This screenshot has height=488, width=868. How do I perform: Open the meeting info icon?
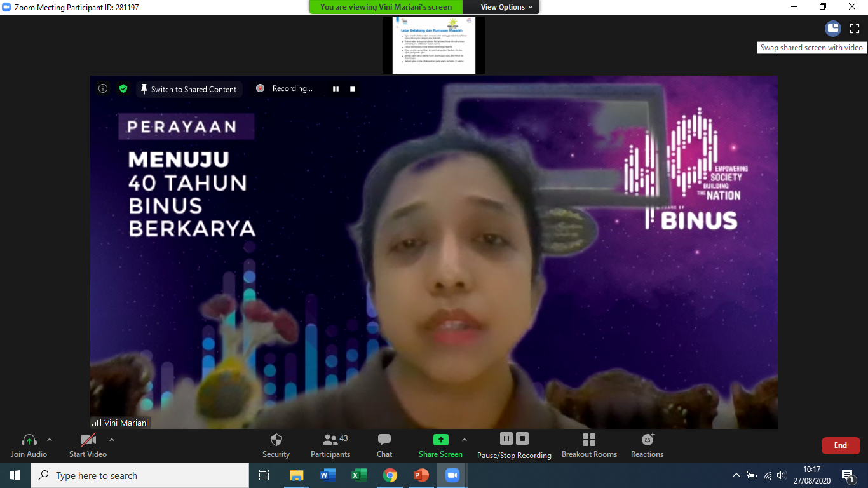pyautogui.click(x=103, y=89)
